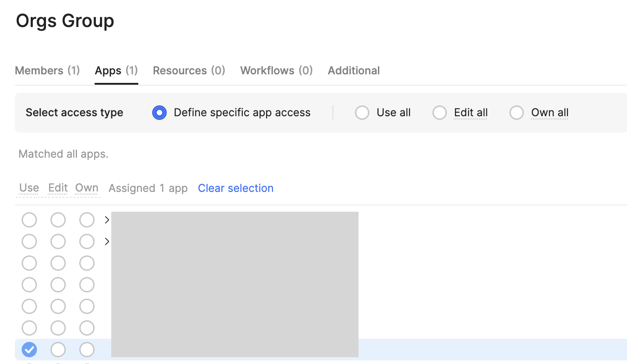Choose the Own all access type

coord(517,113)
